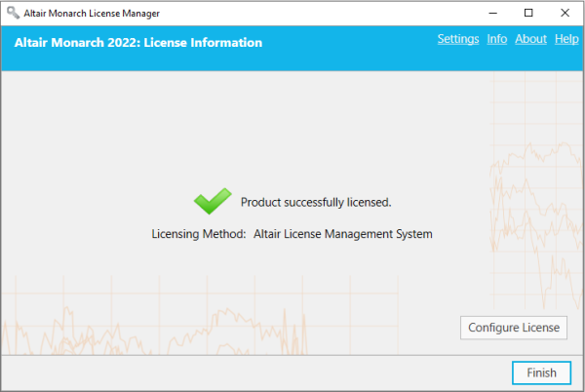Click the Finish button
The height and width of the screenshot is (392, 585).
(x=541, y=372)
